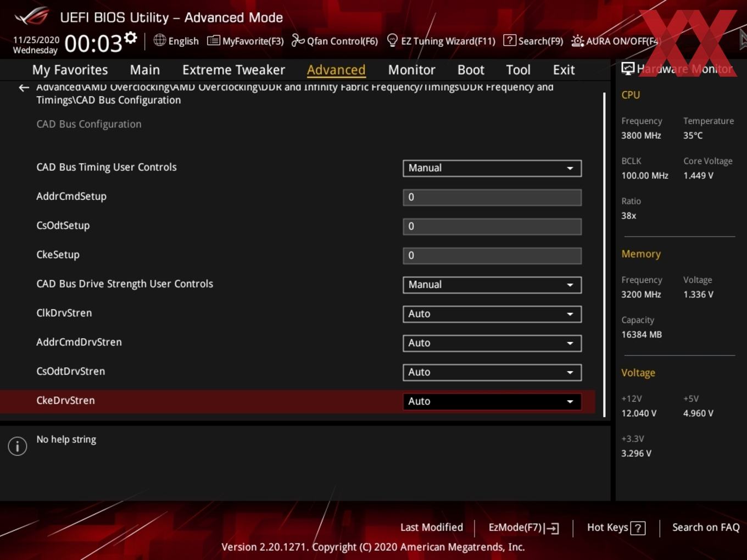Screen dimensions: 747x560
Task: Change language via English label
Action: click(183, 41)
